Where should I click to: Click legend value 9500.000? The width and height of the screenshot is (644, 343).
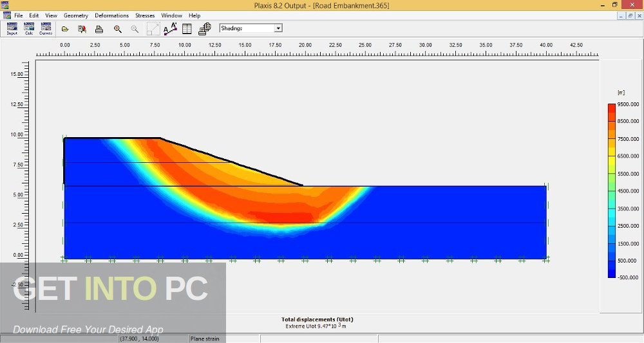coord(629,104)
